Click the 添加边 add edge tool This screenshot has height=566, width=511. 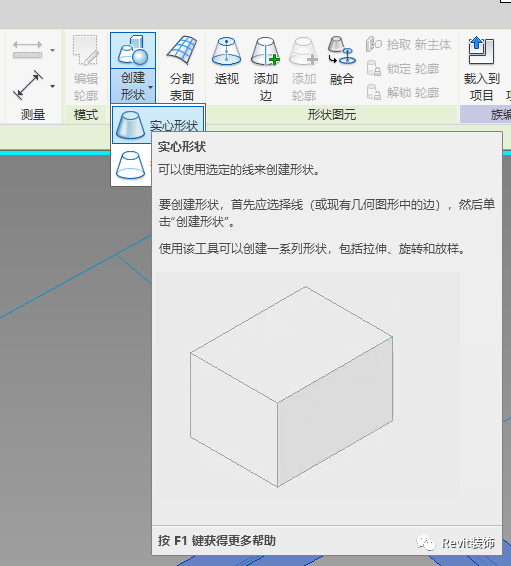(266, 69)
